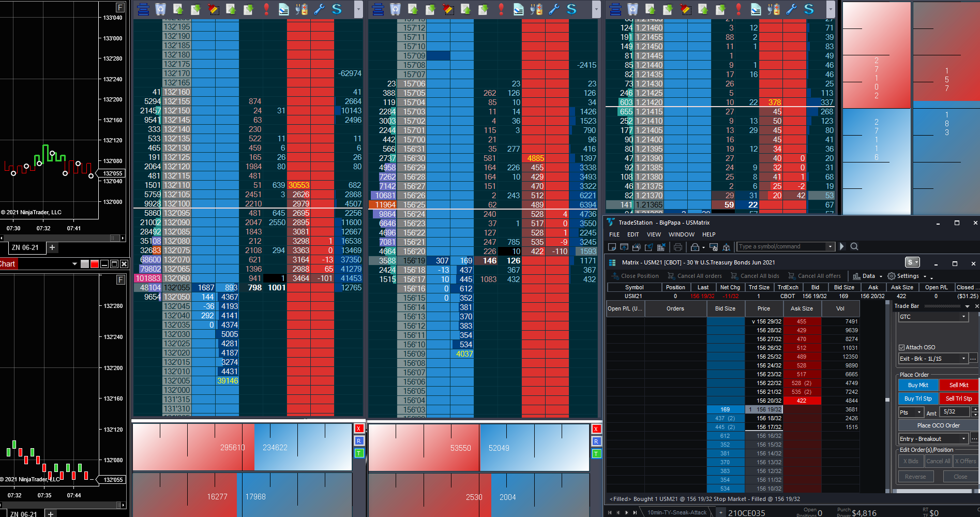980x517 pixels.
Task: Open the WINDOW menu in TradeStation
Action: click(x=682, y=234)
